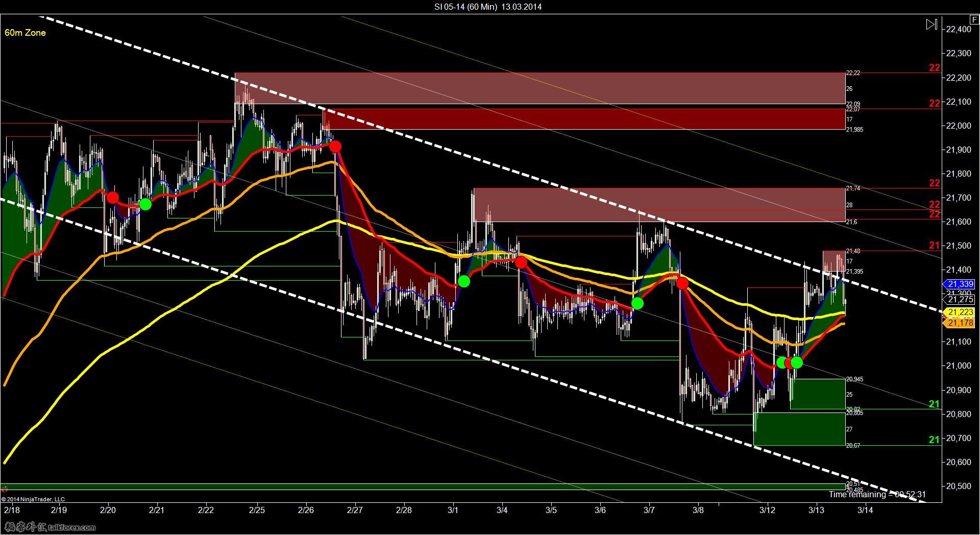Select the 3/8 date label
This screenshot has height=535, width=980.
[x=698, y=510]
